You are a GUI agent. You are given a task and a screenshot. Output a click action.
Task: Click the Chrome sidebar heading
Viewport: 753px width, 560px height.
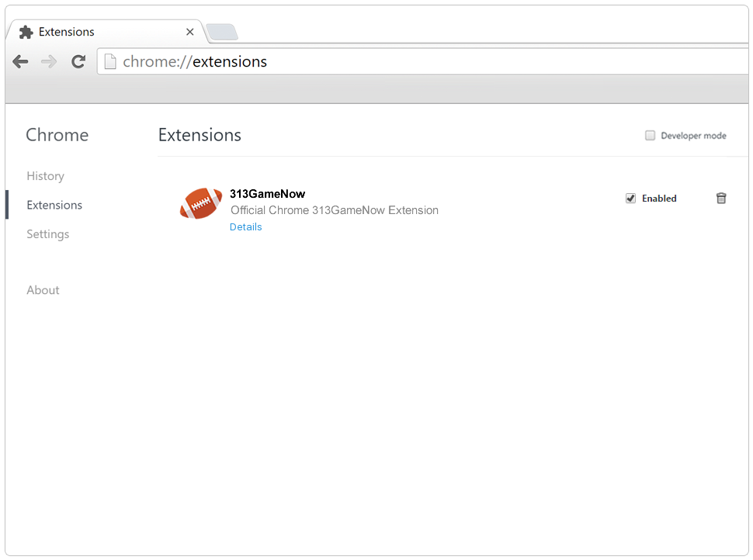[57, 135]
